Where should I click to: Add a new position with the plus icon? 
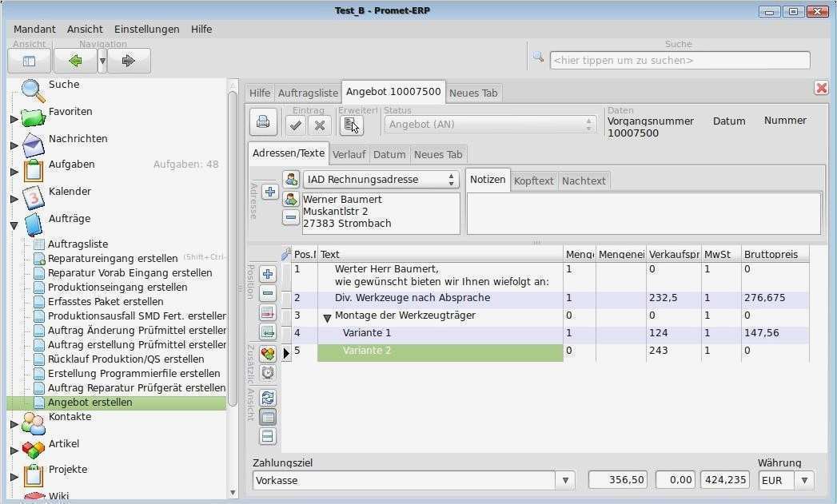click(x=268, y=276)
